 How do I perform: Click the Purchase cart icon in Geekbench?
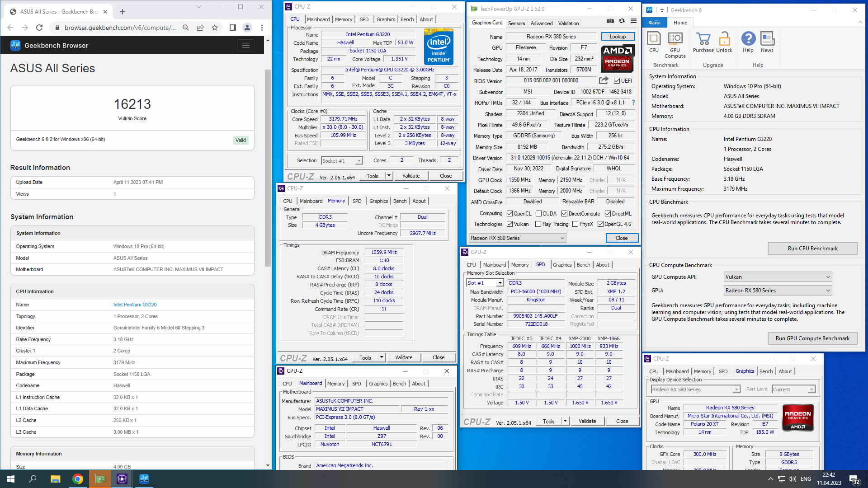tap(703, 42)
